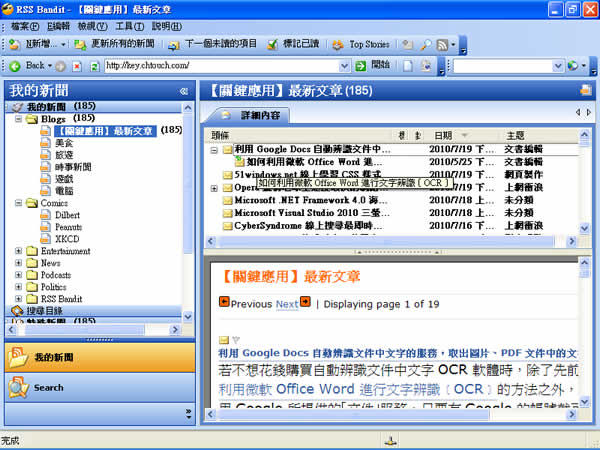Viewport: 600px width, 450px height.
Task: Click the print icon in the feed header
Action: [x=585, y=91]
